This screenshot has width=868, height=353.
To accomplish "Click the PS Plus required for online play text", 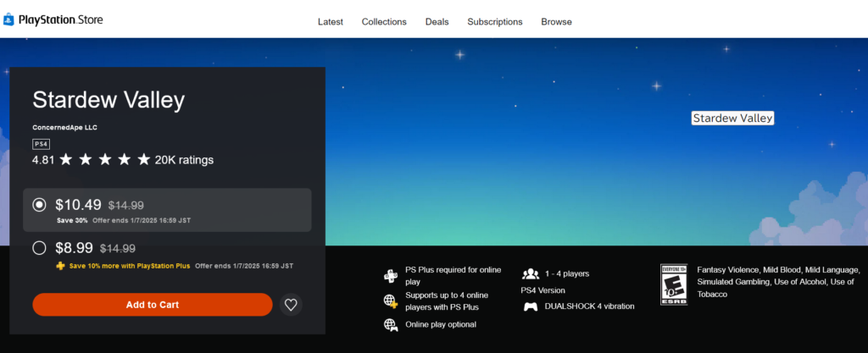I will tap(453, 276).
